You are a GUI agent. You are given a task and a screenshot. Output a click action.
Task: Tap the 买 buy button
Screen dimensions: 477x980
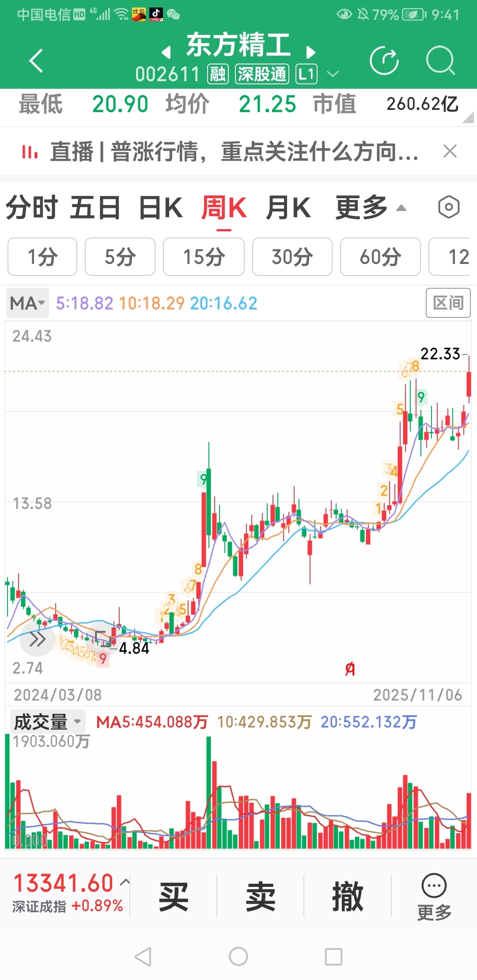[x=174, y=897]
